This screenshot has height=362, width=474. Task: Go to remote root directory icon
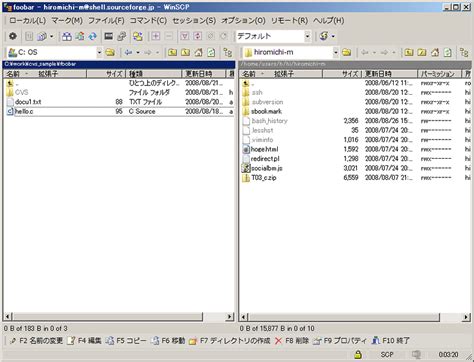point(422,52)
